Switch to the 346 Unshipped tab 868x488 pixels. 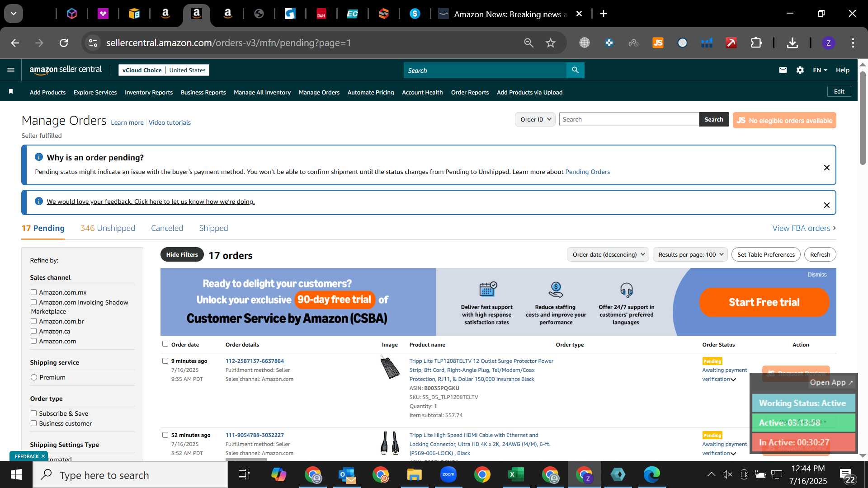tap(108, 228)
